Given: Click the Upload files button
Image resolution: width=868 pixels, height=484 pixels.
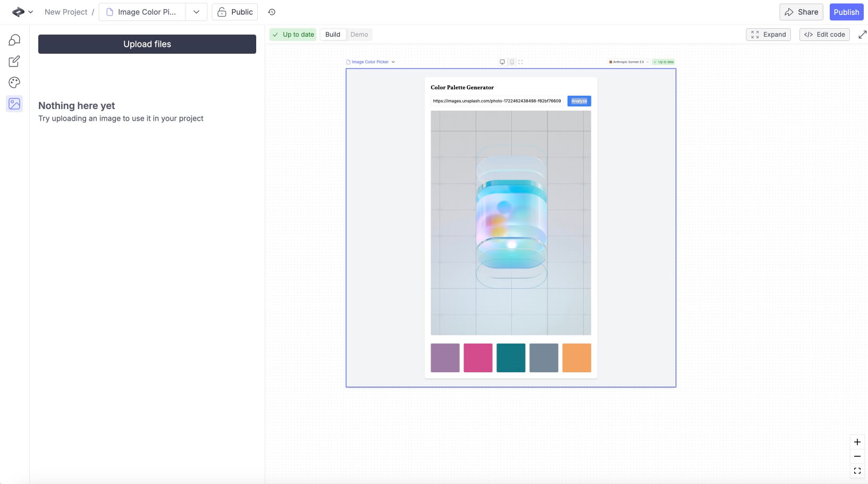Looking at the screenshot, I should pyautogui.click(x=147, y=44).
